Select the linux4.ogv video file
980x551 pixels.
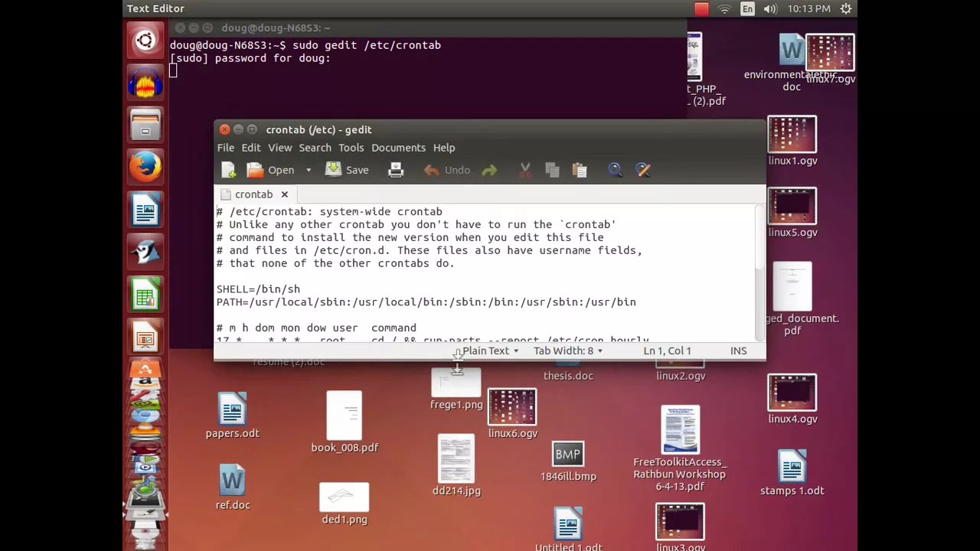click(792, 399)
